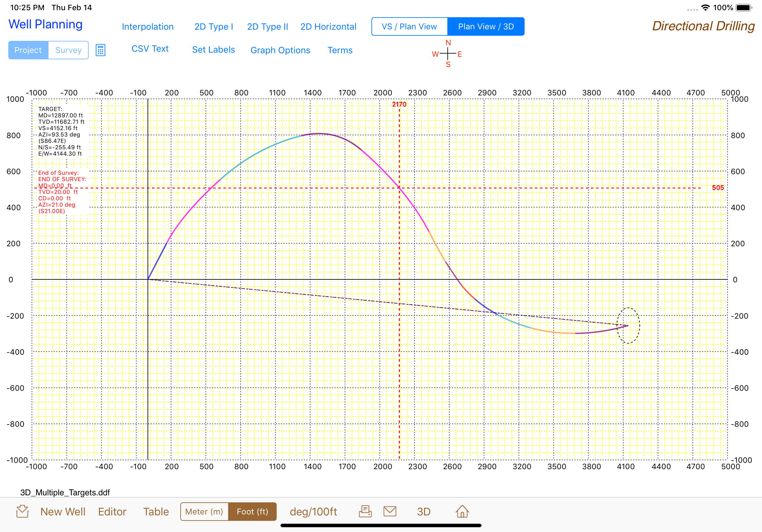Switch the segmented control to Survey
The image size is (762, 532).
click(68, 50)
